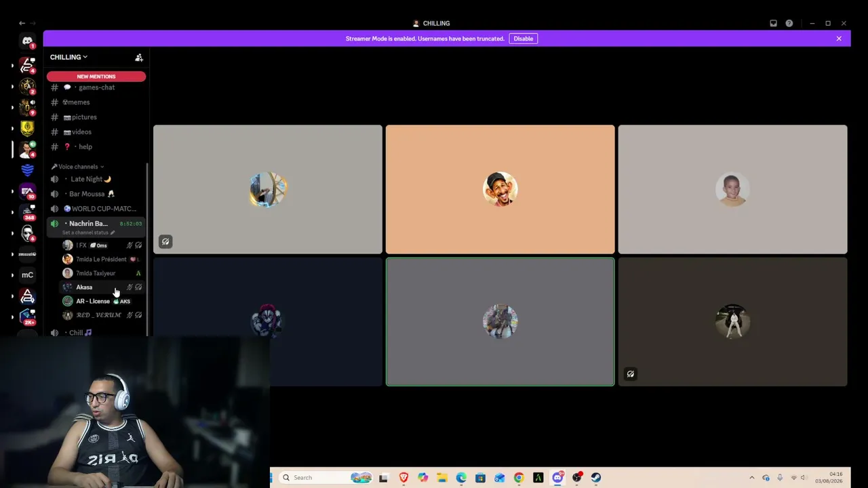Select user RED_VERUM in voice list
Viewport: 868px width, 488px height.
102,315
